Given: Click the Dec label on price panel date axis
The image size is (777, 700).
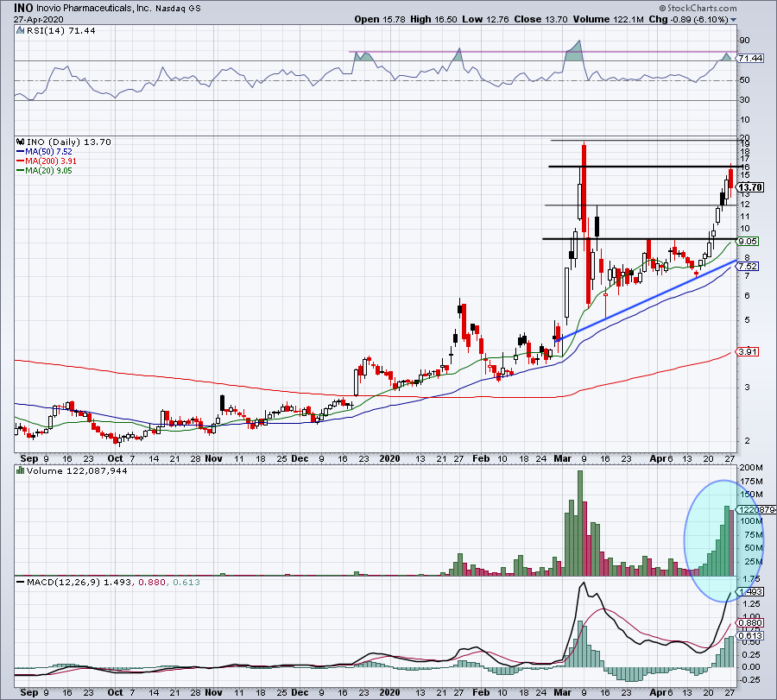Looking at the screenshot, I should [x=300, y=458].
